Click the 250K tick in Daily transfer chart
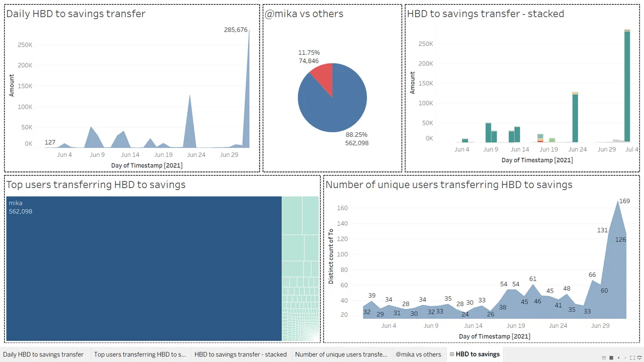The height and width of the screenshot is (362, 644). coord(25,45)
